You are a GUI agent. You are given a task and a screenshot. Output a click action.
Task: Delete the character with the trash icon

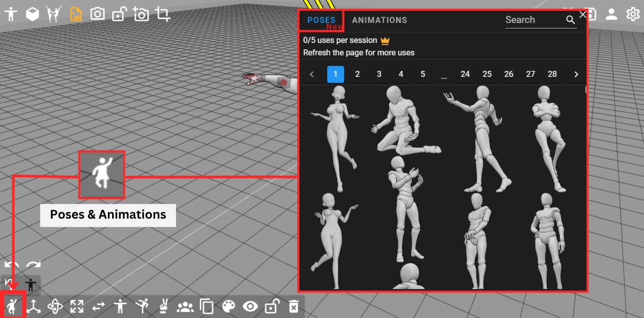[x=293, y=306]
